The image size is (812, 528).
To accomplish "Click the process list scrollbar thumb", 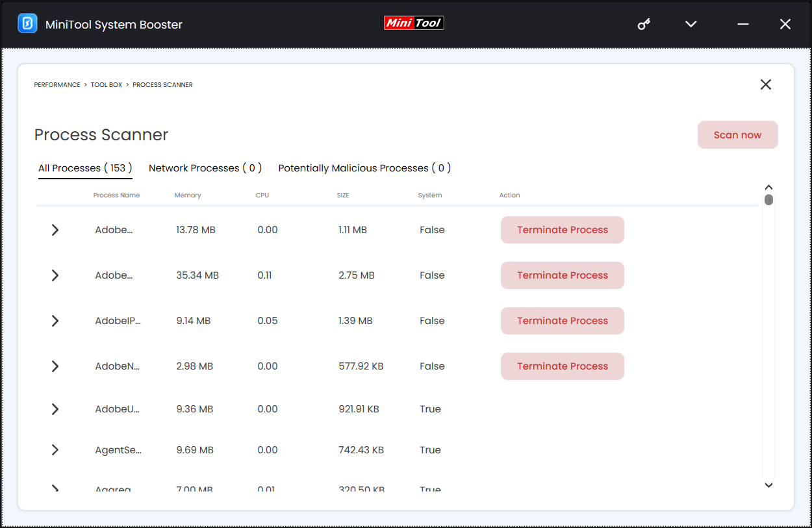I will tap(768, 200).
